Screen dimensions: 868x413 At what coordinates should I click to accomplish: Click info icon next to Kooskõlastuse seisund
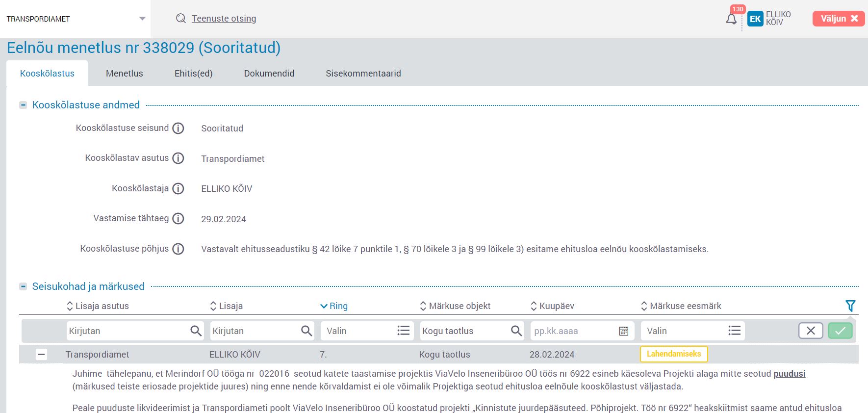(x=179, y=128)
